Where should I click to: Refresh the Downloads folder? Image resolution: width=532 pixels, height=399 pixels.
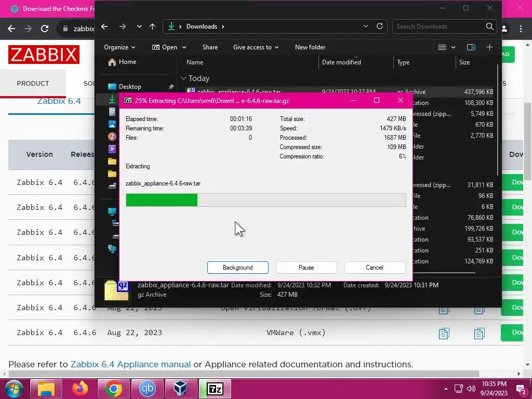pos(380,26)
